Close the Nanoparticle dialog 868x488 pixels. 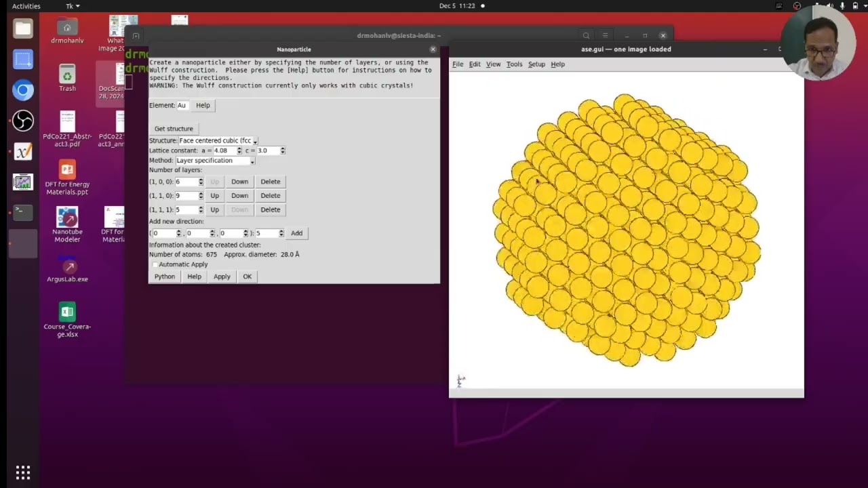[x=433, y=49]
